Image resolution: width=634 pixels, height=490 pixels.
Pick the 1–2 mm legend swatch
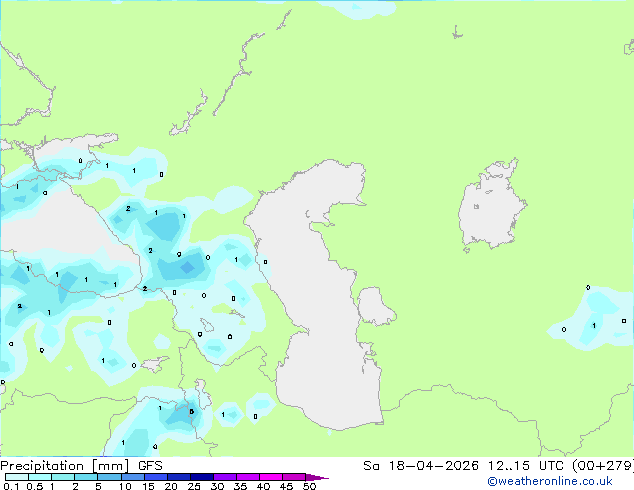(63, 477)
